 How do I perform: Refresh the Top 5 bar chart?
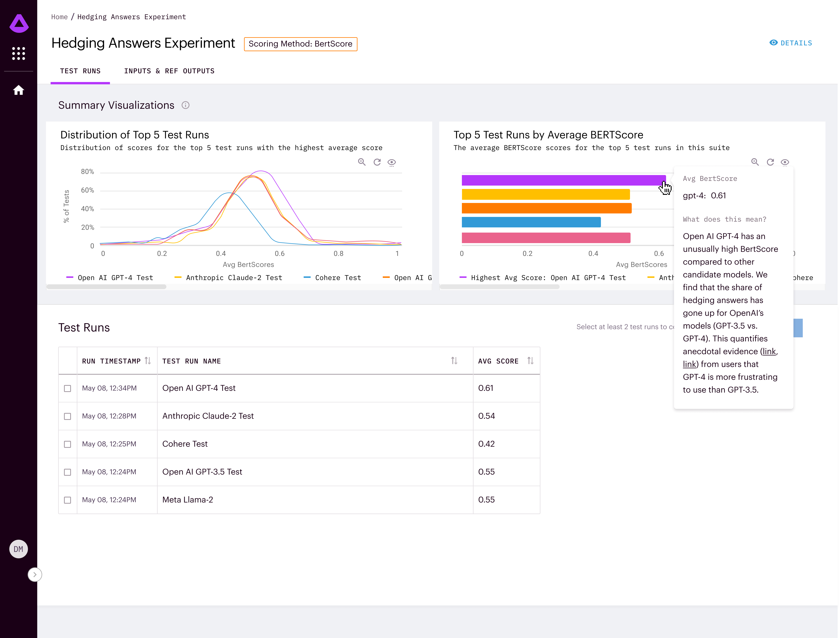click(x=770, y=162)
